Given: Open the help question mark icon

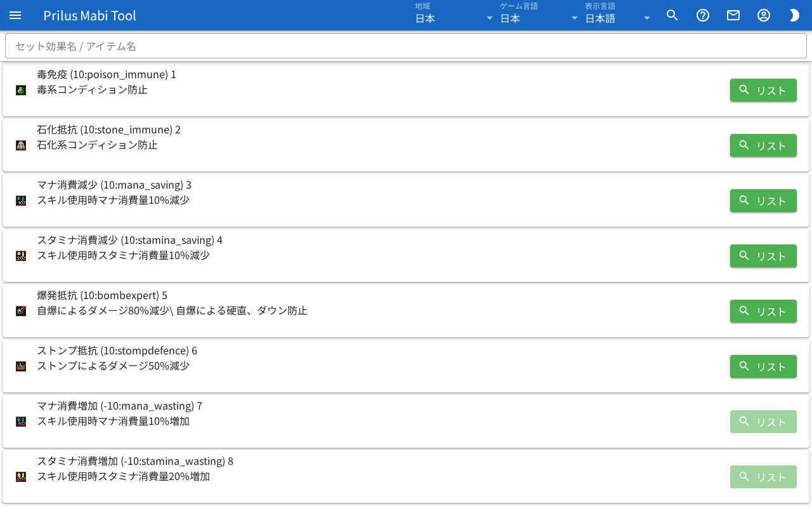Looking at the screenshot, I should 703,15.
